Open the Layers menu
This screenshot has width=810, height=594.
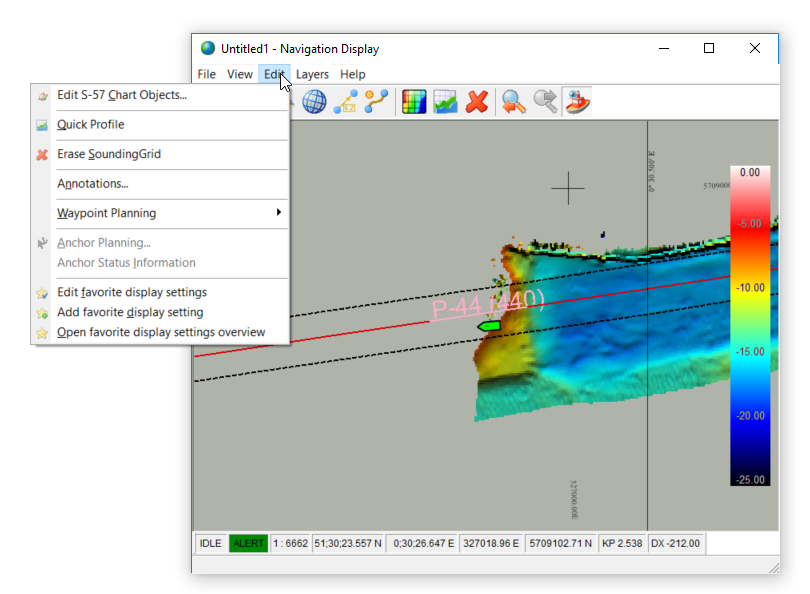click(312, 74)
